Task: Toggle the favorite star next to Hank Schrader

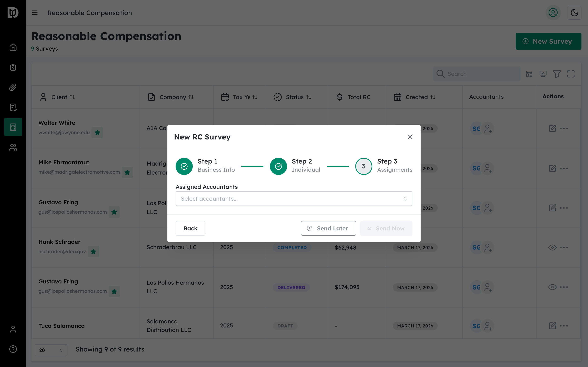Action: tap(94, 251)
